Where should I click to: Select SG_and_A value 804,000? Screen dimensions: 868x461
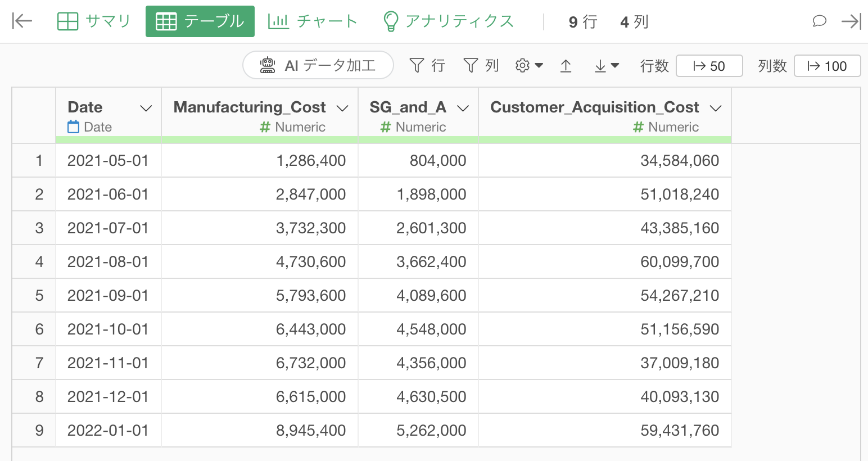pos(418,161)
